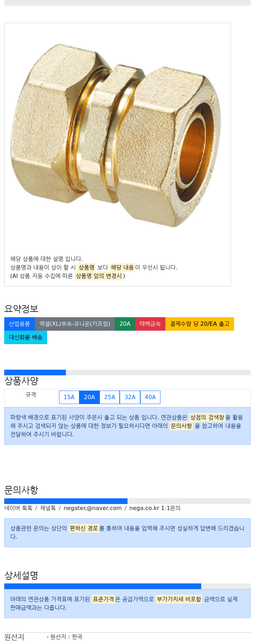
Task: Choose the 25A size option
Action: [x=110, y=397]
